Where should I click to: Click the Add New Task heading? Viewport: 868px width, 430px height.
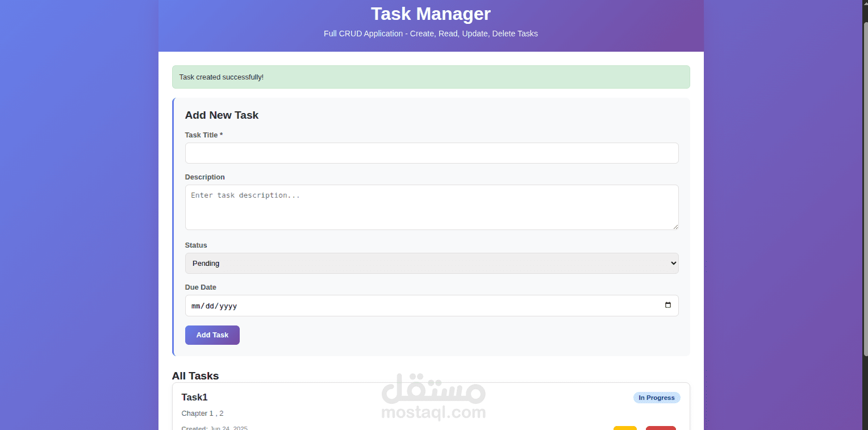(222, 115)
